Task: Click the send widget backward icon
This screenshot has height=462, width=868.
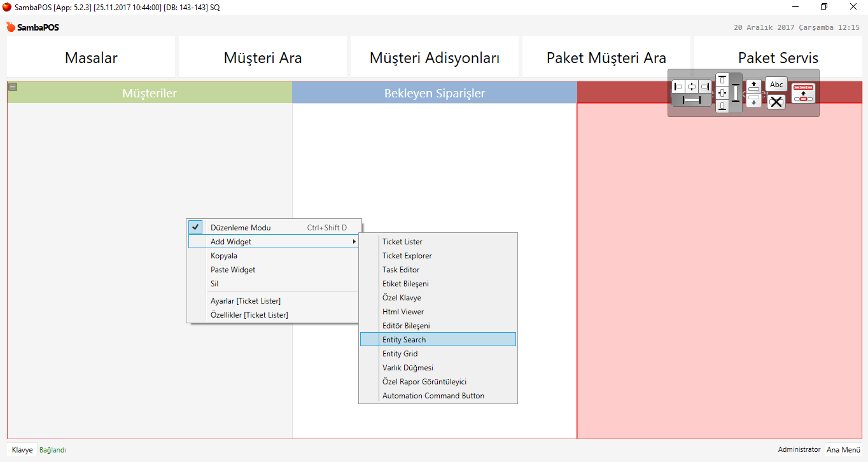Action: point(753,101)
